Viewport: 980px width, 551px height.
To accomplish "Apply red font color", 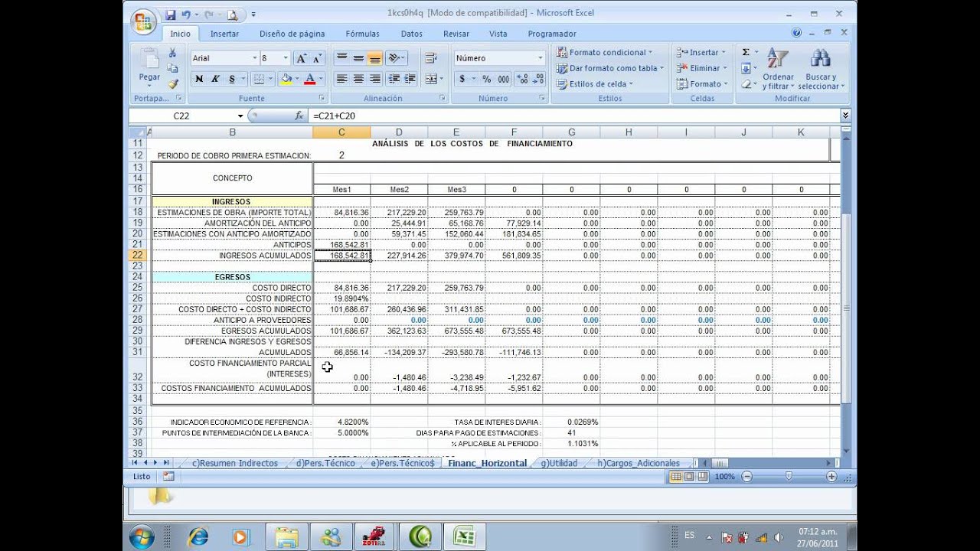I will (x=309, y=79).
